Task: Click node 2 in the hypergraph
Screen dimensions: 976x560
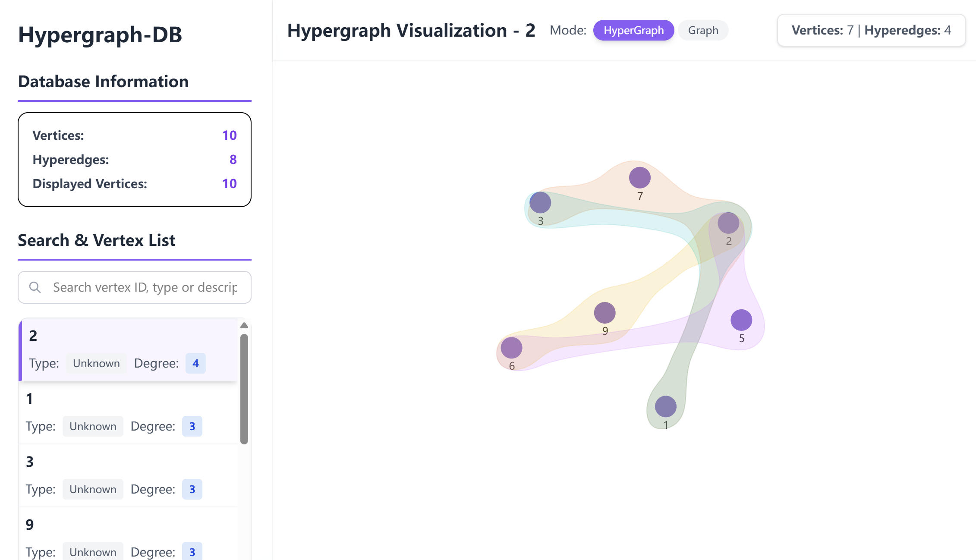Action: coord(728,223)
